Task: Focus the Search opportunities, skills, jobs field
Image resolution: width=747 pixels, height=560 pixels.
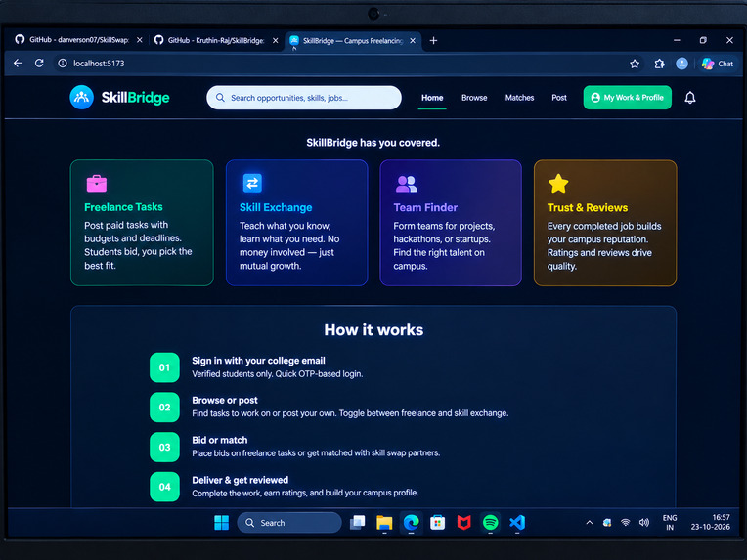Action: pyautogui.click(x=304, y=98)
